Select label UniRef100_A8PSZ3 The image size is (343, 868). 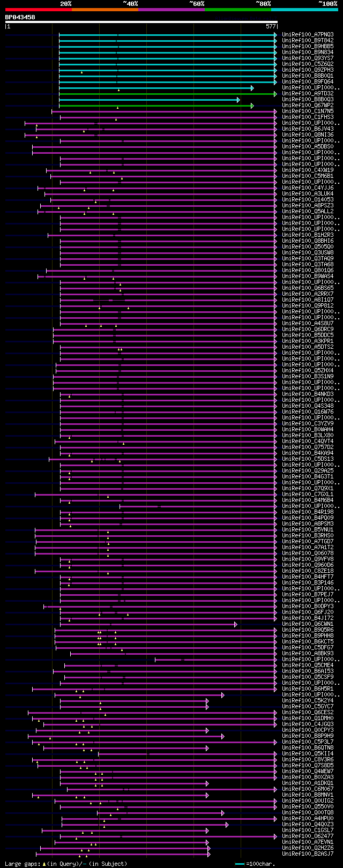[x=308, y=205]
